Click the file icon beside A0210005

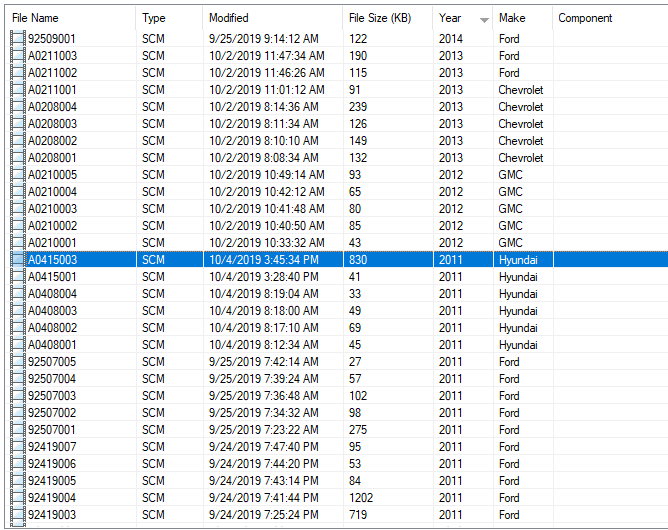click(18, 175)
